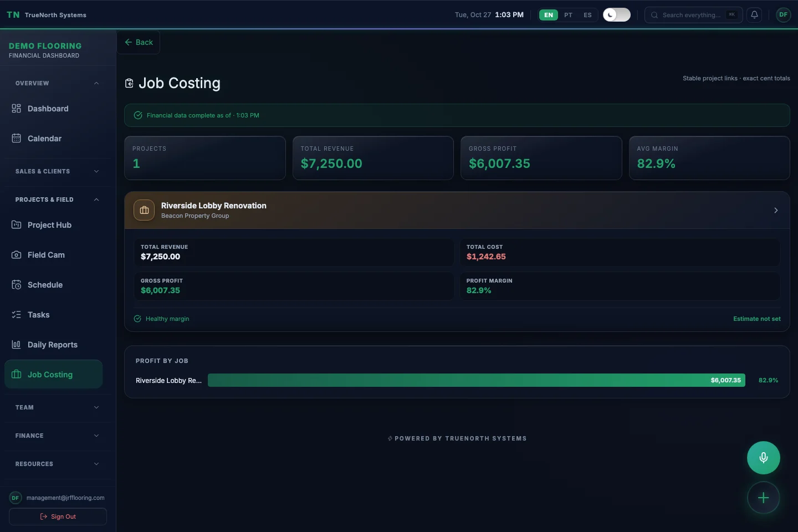Screen dimensions: 798x532
Task: Open the Calendar menu item
Action: [53, 139]
